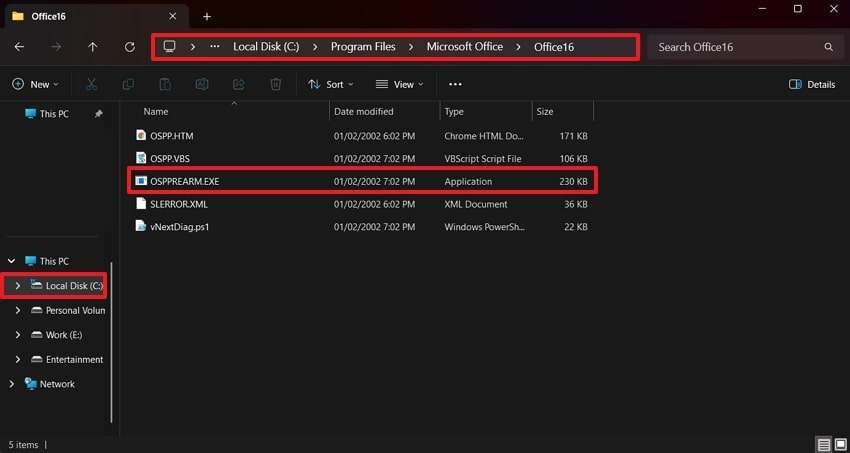The image size is (850, 453).
Task: Select the SLERROR.XML file name
Action: click(178, 204)
